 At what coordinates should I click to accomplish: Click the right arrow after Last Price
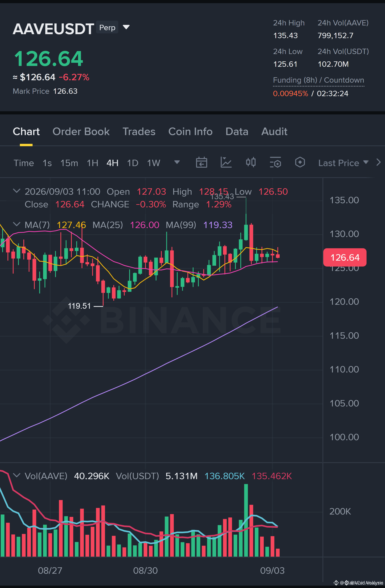[379, 162]
